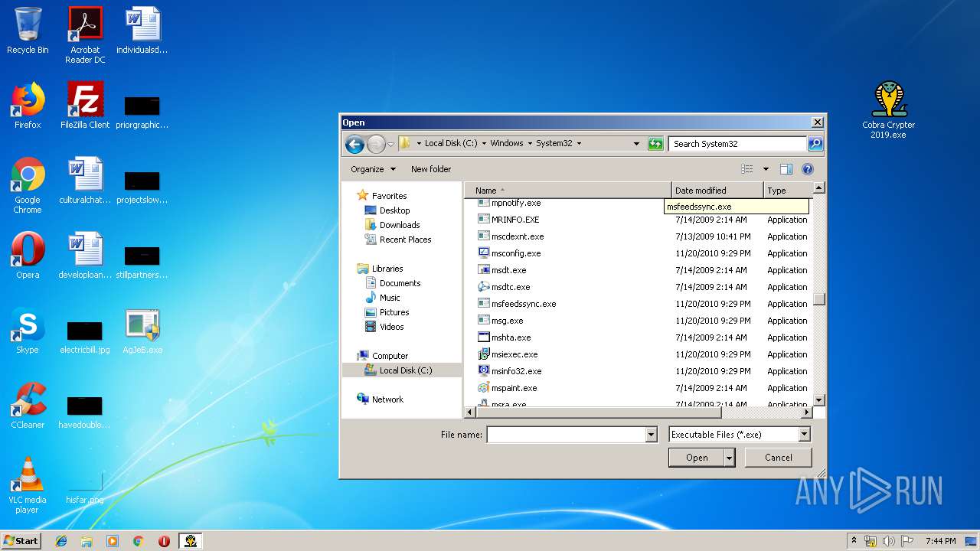
Task: Click horizontal scrollbar right arrow in file list
Action: 806,412
